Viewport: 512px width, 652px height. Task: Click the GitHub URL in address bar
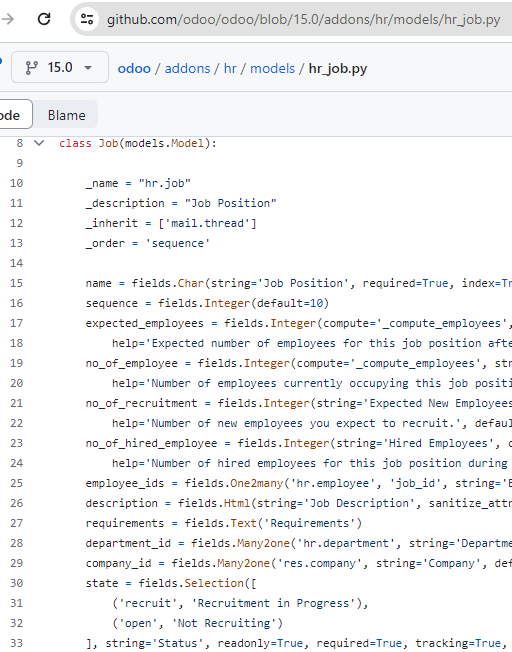coord(303,20)
